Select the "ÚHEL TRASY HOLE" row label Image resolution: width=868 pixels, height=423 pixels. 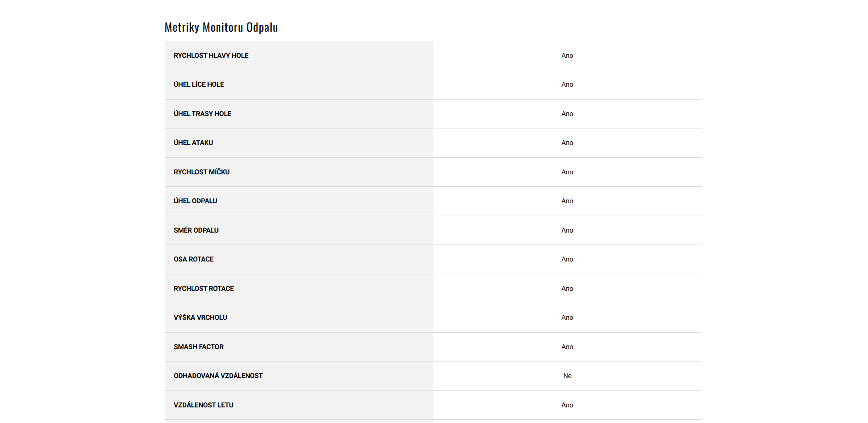202,114
